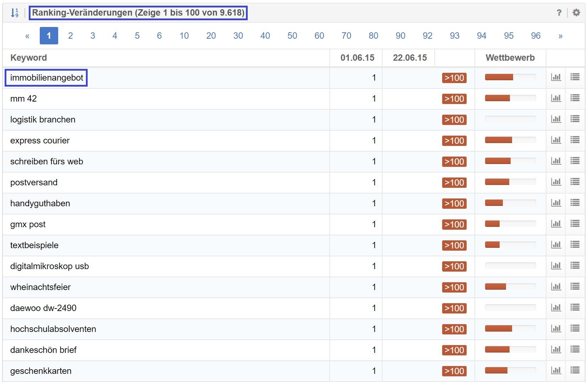Open chart icon for gmx post row
588x382 pixels.
[x=556, y=224]
